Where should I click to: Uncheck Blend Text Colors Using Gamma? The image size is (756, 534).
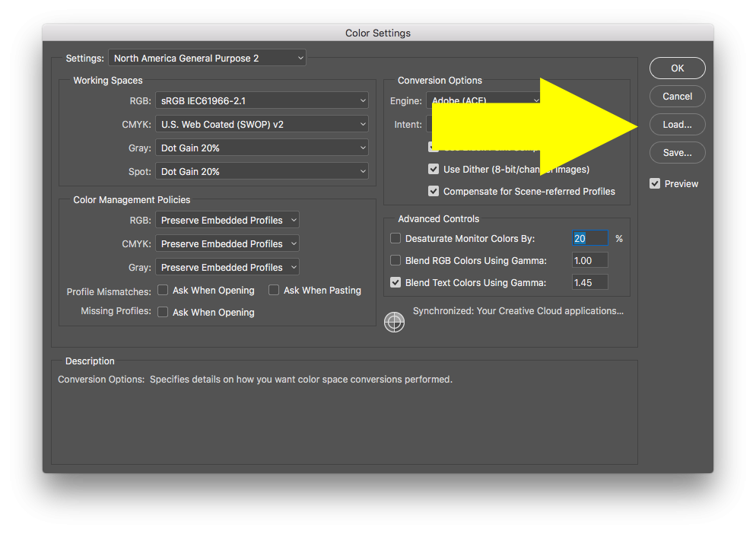395,282
